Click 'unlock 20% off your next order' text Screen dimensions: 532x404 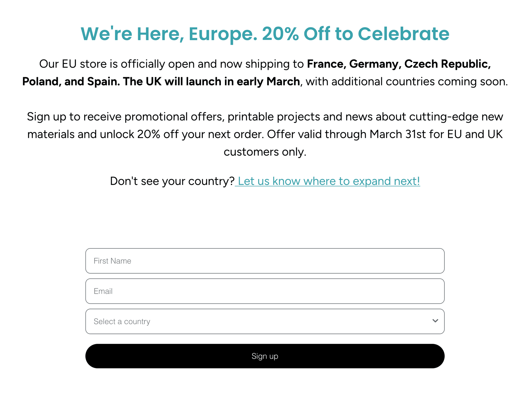181,134
